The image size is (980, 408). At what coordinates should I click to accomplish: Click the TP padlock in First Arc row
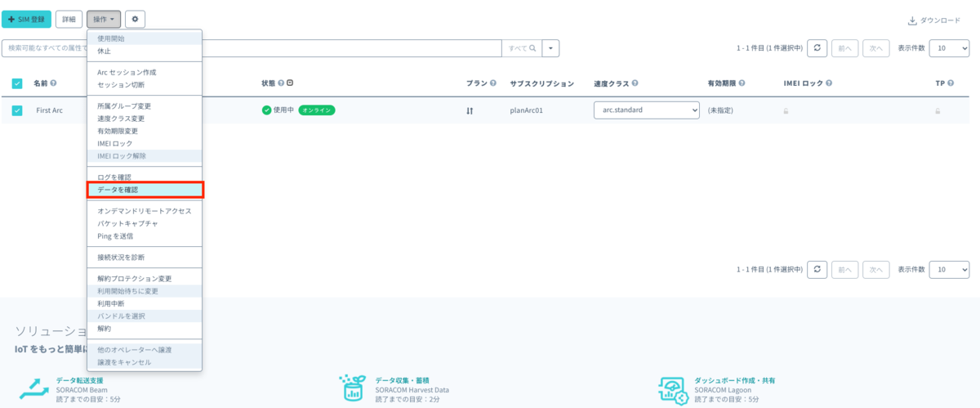(938, 110)
